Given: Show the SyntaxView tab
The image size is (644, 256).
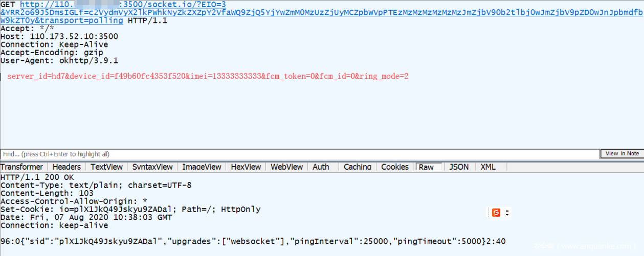Looking at the screenshot, I should coord(152,167).
